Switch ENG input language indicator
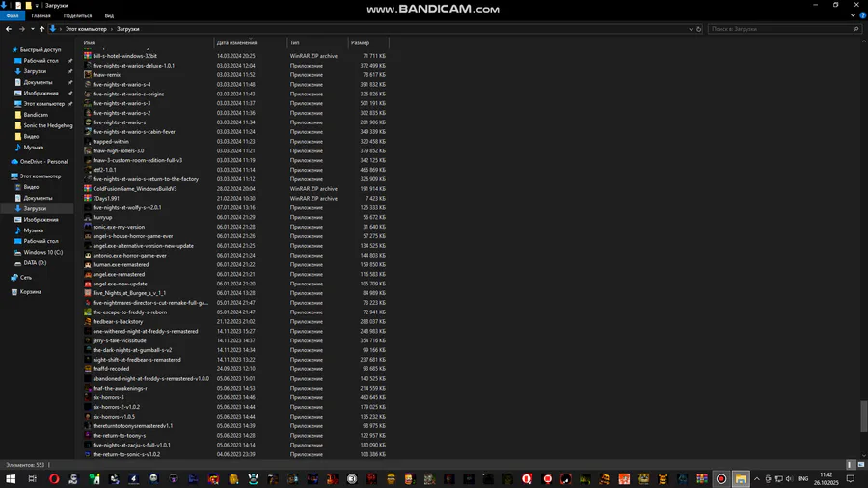The height and width of the screenshot is (488, 868). coord(802,479)
